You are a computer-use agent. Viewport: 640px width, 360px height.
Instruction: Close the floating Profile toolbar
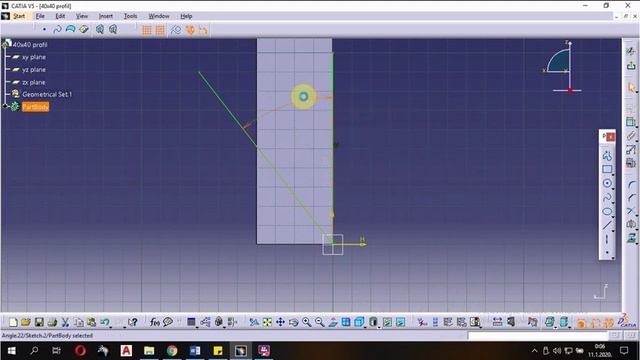pyautogui.click(x=610, y=137)
